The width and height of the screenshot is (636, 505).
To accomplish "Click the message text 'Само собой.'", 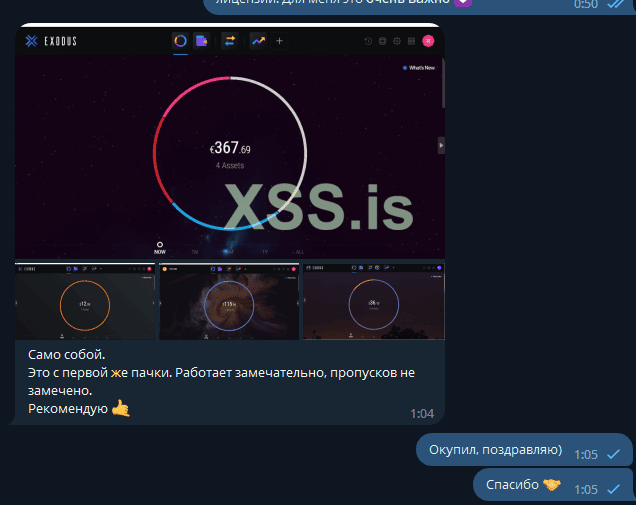I will tap(67, 355).
